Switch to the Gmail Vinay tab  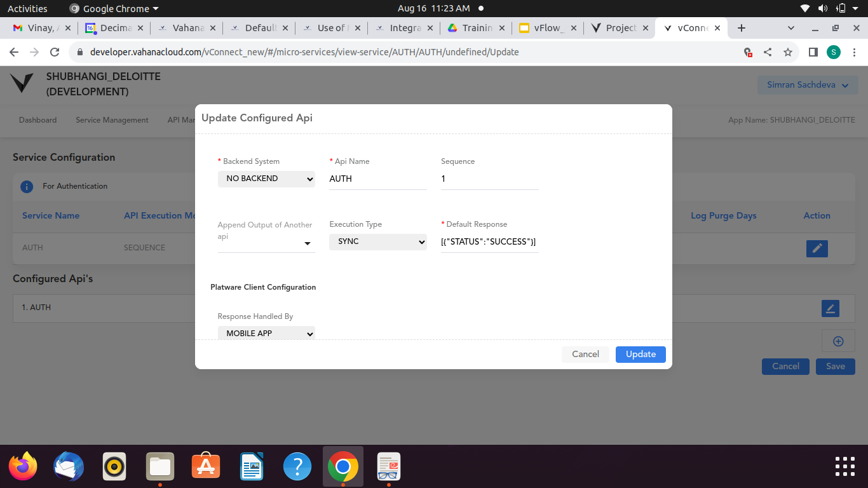[x=39, y=28]
